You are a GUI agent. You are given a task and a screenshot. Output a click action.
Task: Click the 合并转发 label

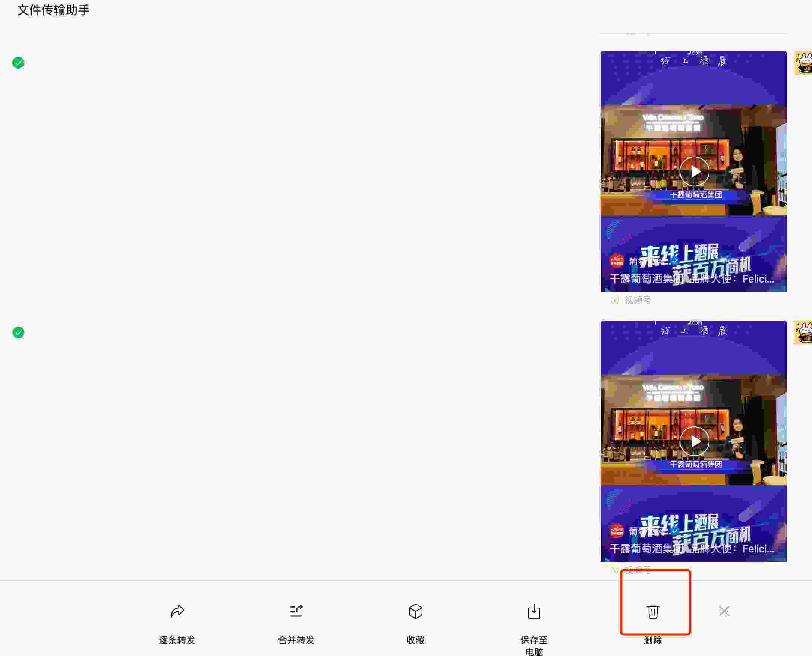point(296,640)
